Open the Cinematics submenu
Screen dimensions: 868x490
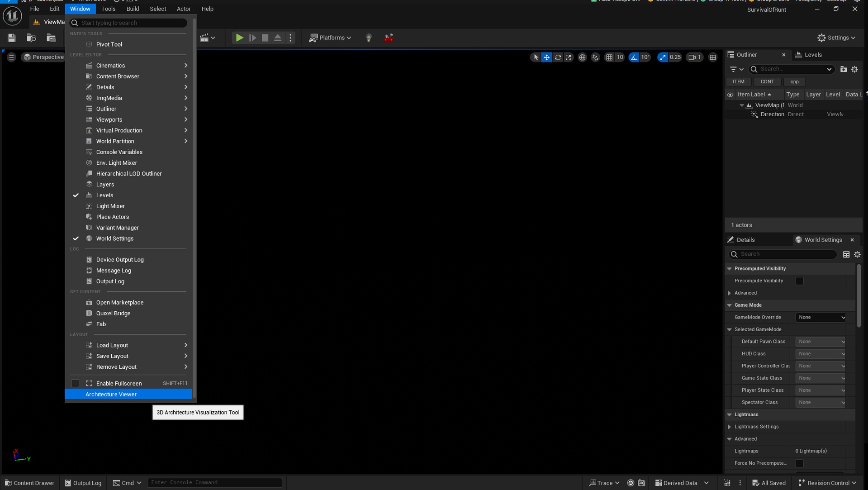(x=128, y=66)
